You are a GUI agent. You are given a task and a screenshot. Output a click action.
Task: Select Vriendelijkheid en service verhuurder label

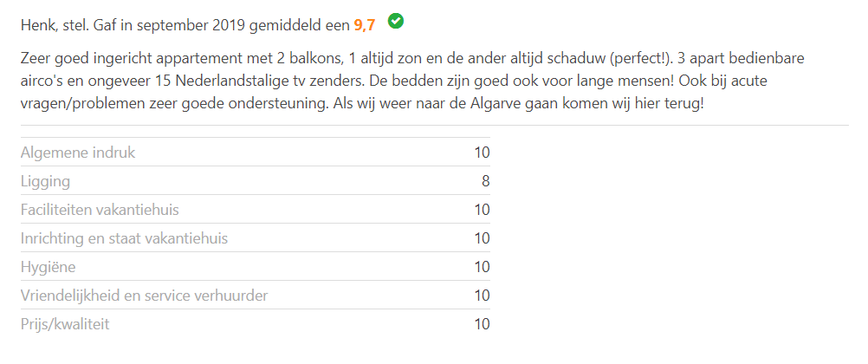click(x=144, y=296)
